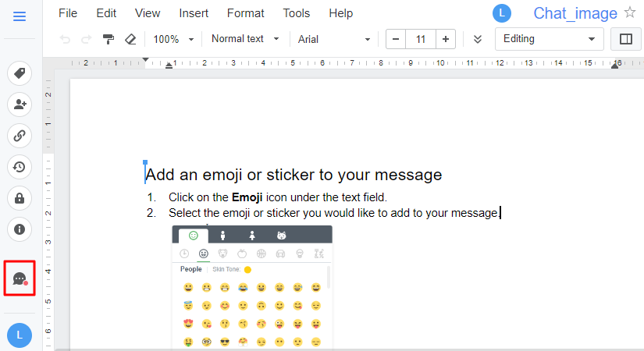Viewport: 644px width, 351px height.
Task: Click the add person share icon
Action: tap(20, 105)
